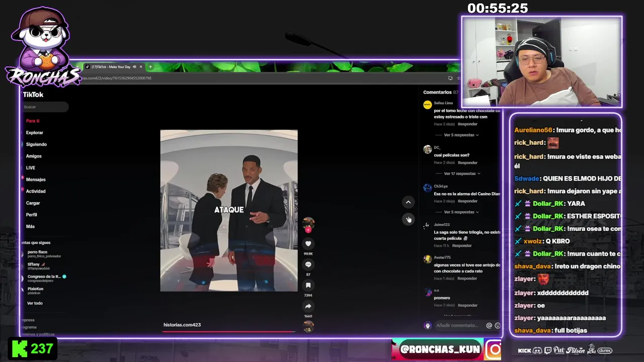Open Jaime123 commenter avatar

(x=427, y=227)
